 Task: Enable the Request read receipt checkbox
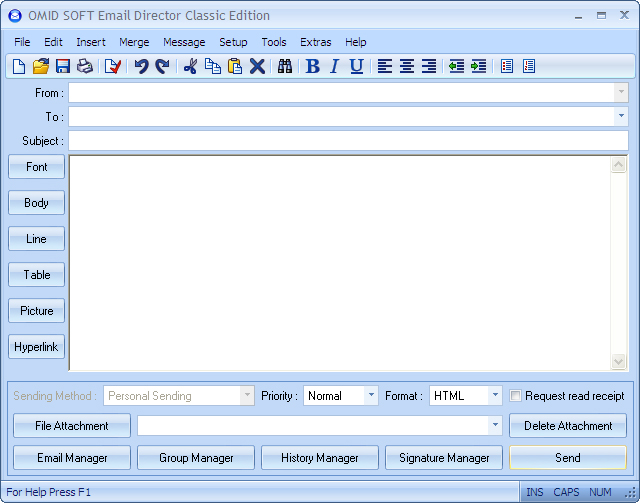pyautogui.click(x=516, y=396)
